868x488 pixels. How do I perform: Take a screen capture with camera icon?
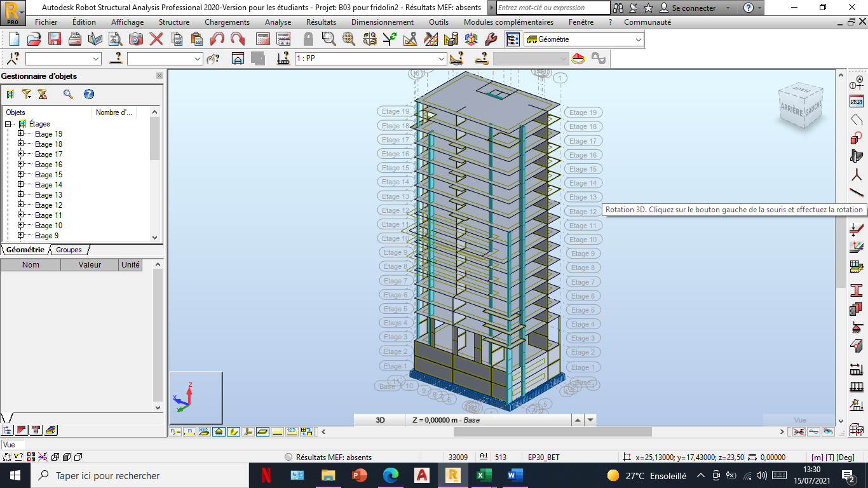(136, 39)
